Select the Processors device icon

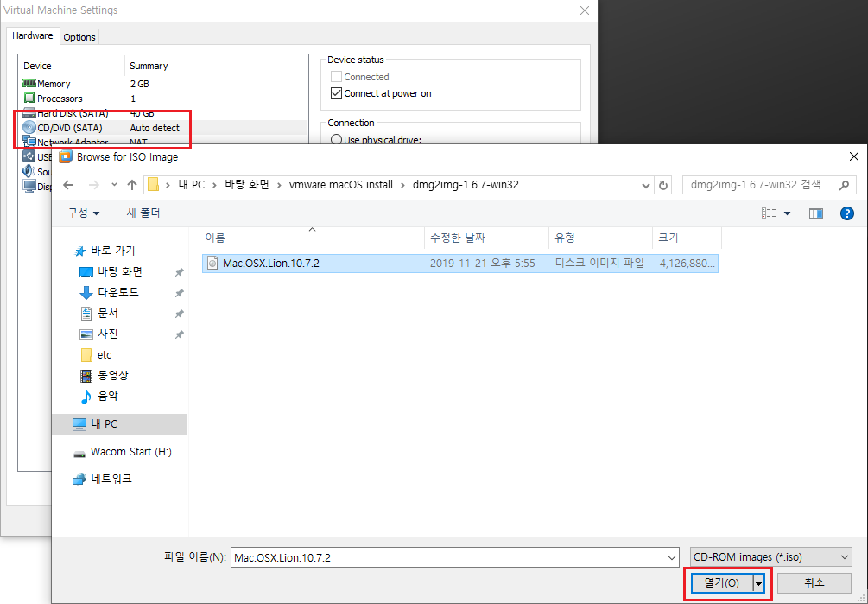[29, 98]
